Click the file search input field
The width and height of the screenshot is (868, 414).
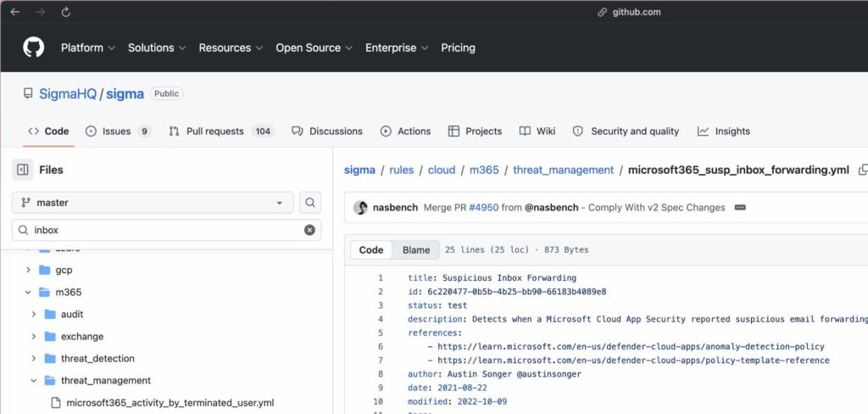point(165,230)
